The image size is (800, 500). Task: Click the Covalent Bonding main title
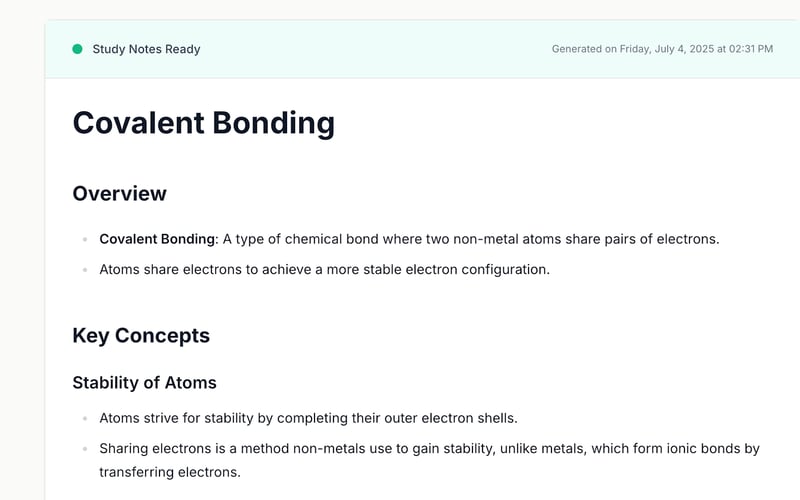(203, 123)
